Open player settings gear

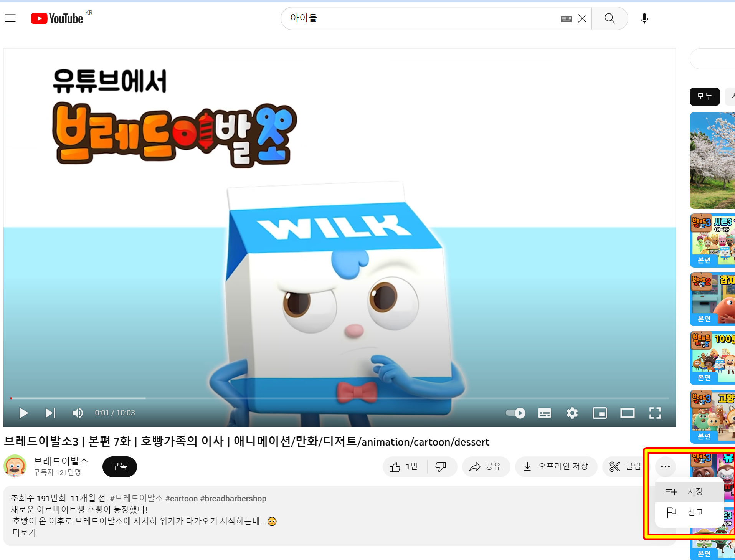[572, 413]
